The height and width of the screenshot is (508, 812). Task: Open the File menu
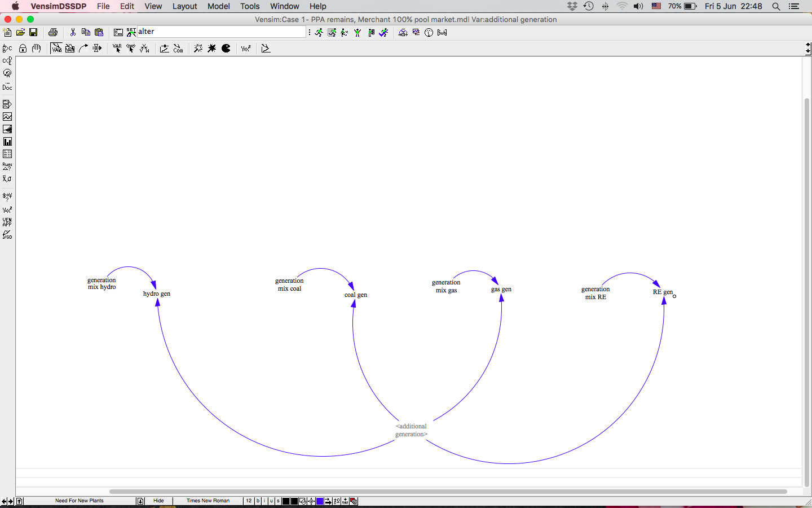pyautogui.click(x=103, y=6)
